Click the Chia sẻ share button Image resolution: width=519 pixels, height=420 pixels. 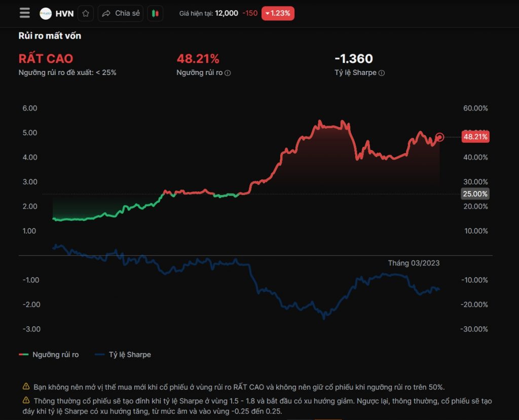pyautogui.click(x=121, y=14)
